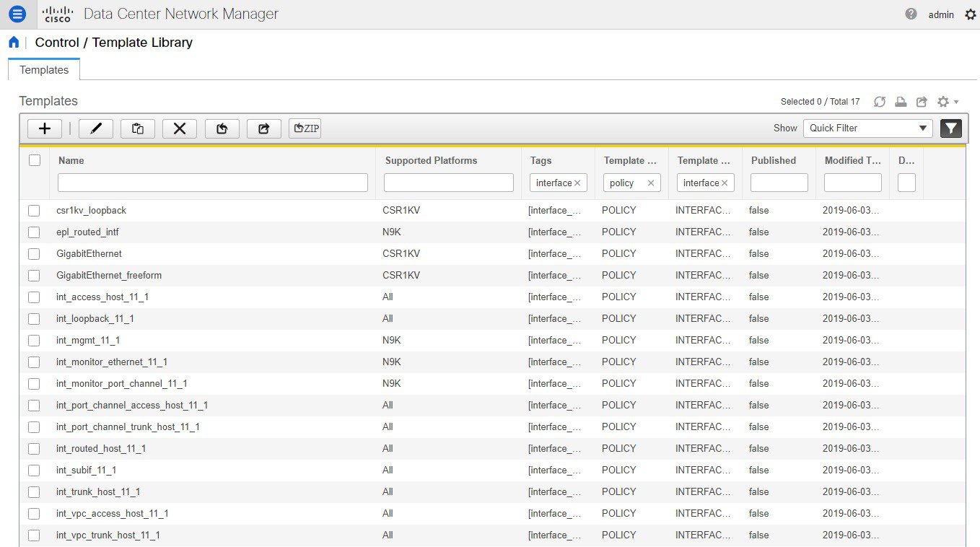
Task: Toggle the dark Filter funnel icon
Action: (950, 128)
